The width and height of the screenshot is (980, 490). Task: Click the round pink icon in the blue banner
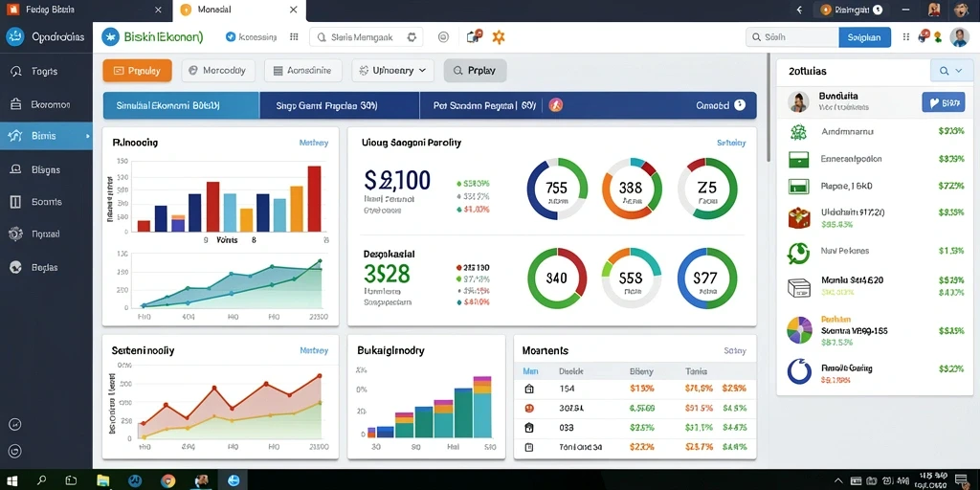click(x=556, y=105)
